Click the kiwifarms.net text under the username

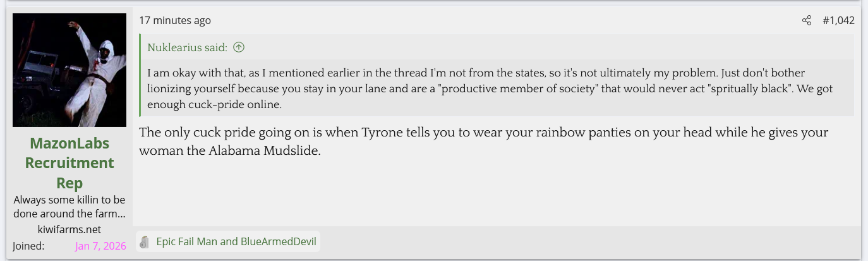click(x=69, y=229)
